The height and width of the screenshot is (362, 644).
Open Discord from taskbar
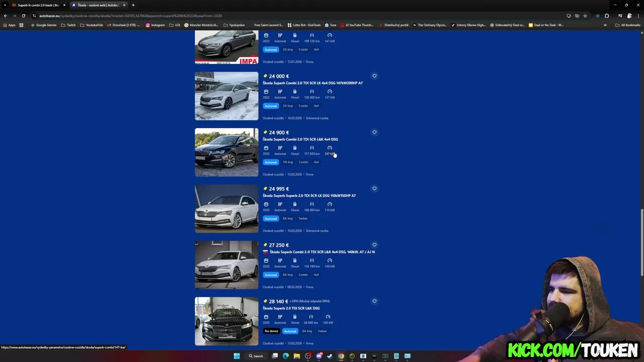[319, 356]
